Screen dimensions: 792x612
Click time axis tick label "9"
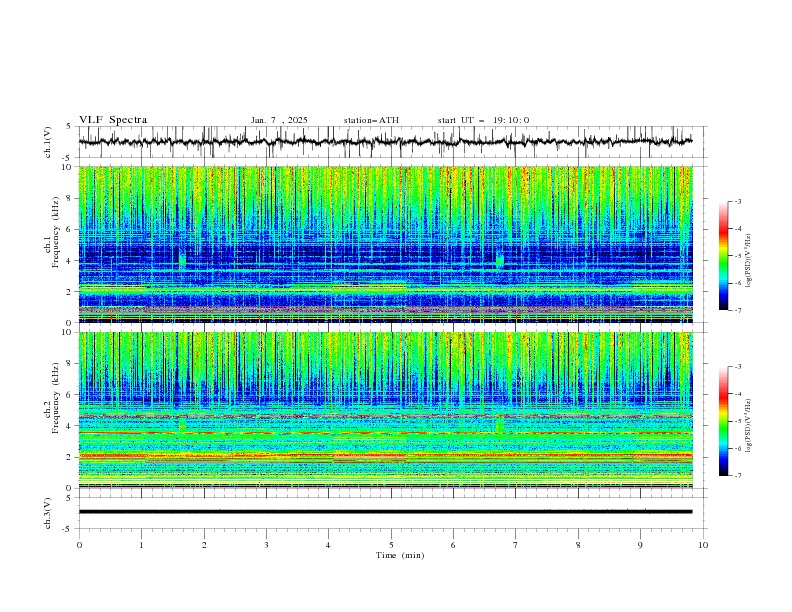click(x=640, y=545)
